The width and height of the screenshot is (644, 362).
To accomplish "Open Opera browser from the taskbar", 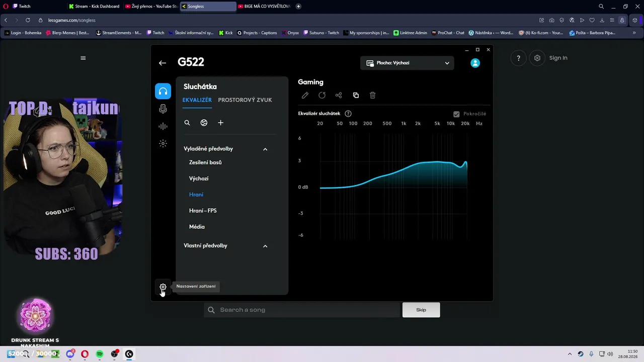I will pyautogui.click(x=85, y=354).
